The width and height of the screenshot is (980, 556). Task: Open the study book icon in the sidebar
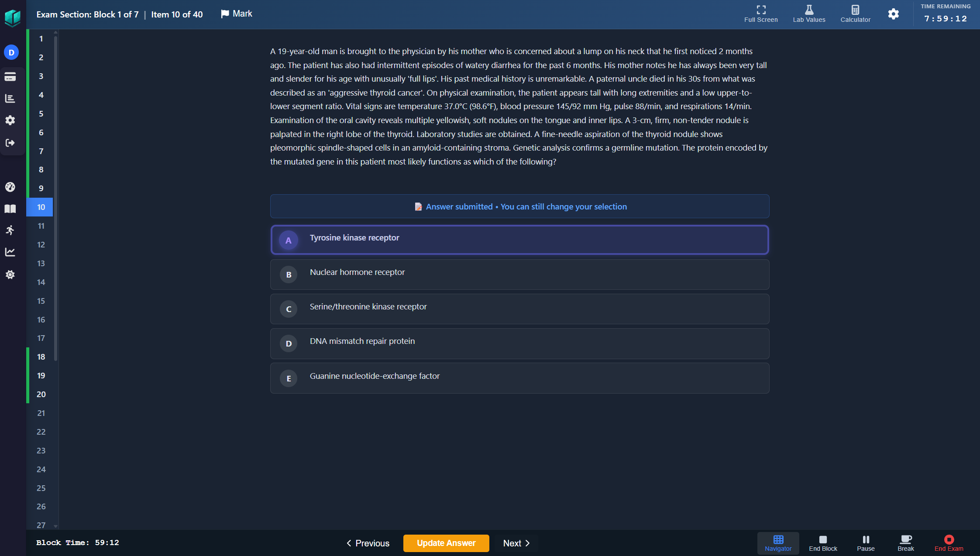pyautogui.click(x=10, y=209)
